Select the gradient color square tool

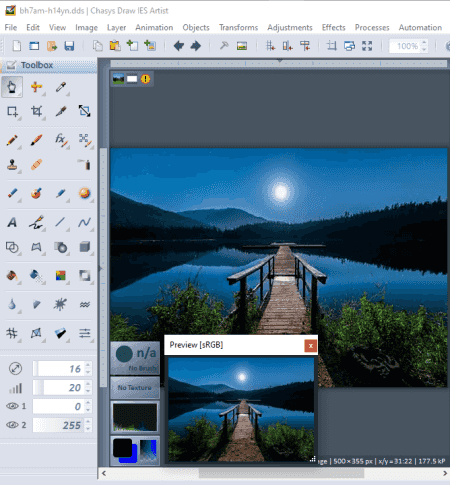61,276
